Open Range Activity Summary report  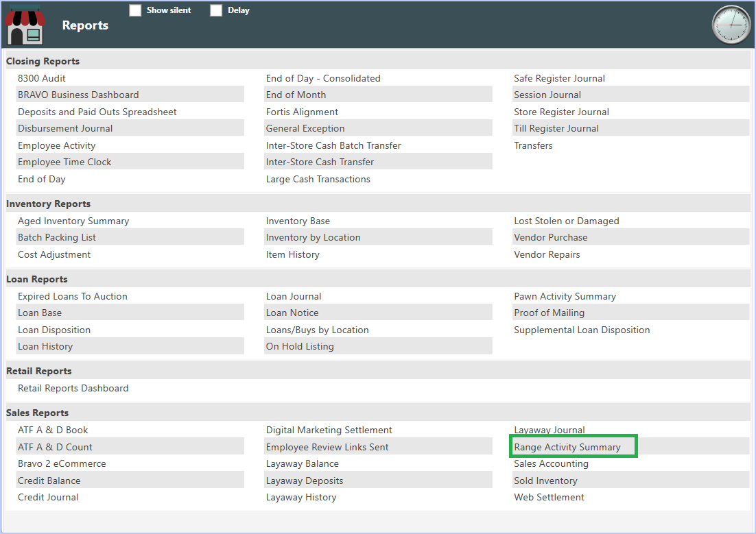pos(567,447)
